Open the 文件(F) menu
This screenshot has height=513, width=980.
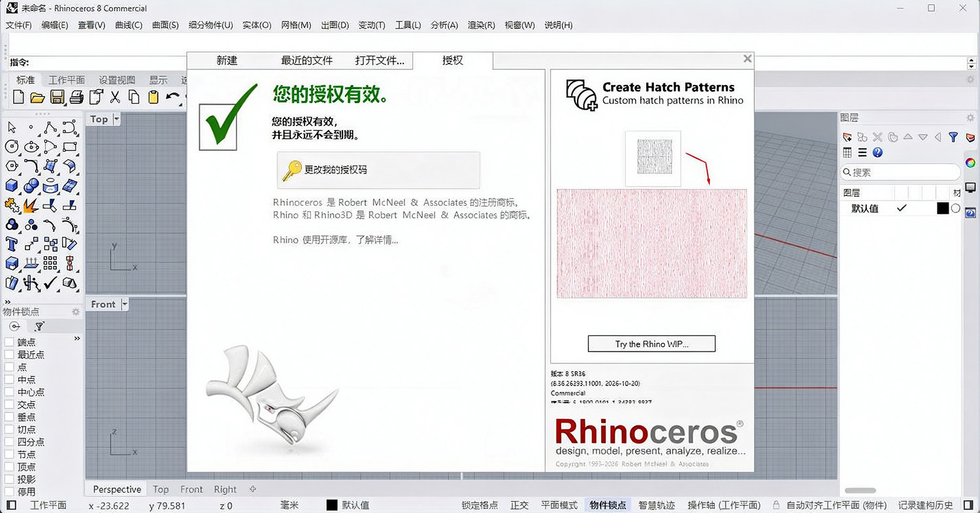(x=19, y=25)
